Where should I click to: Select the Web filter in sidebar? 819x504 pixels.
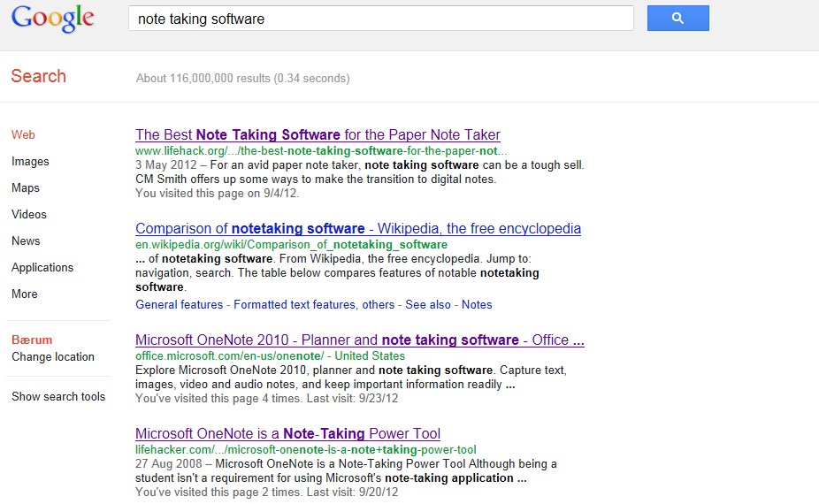point(24,134)
